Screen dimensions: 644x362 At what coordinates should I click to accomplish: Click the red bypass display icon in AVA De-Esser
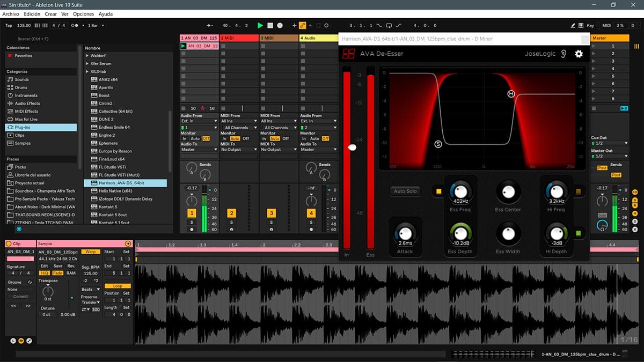pos(349,54)
